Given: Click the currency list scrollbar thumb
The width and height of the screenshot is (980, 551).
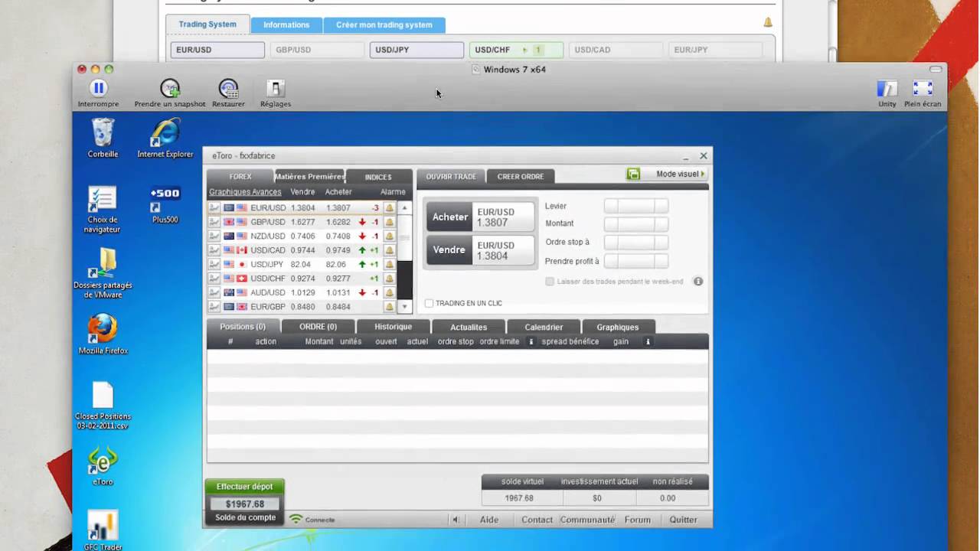Looking at the screenshot, I should (x=404, y=238).
